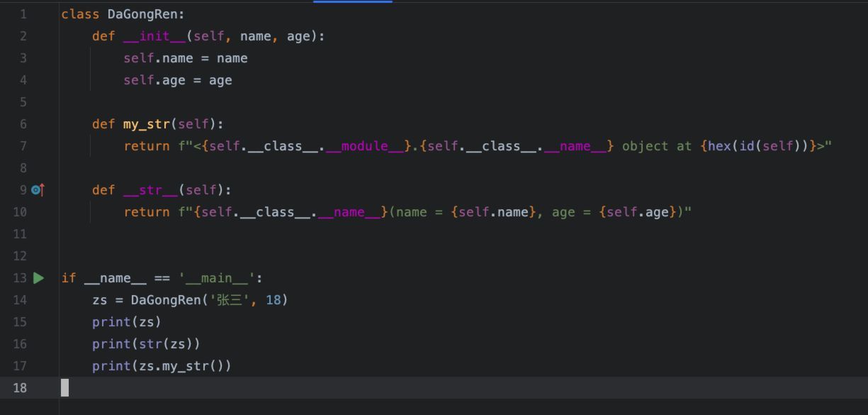Image resolution: width=868 pixels, height=415 pixels.
Task: Select line number 10 in gutter
Action: click(x=20, y=212)
